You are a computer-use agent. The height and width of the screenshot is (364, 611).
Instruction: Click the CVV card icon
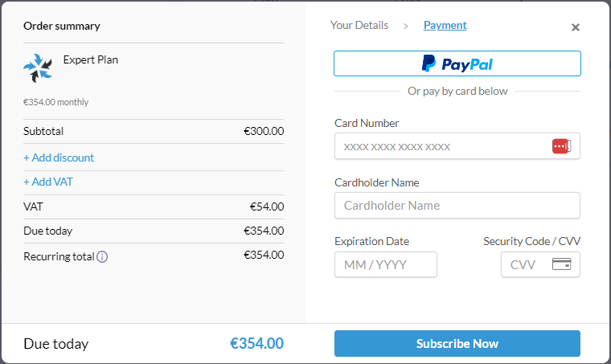coord(561,264)
